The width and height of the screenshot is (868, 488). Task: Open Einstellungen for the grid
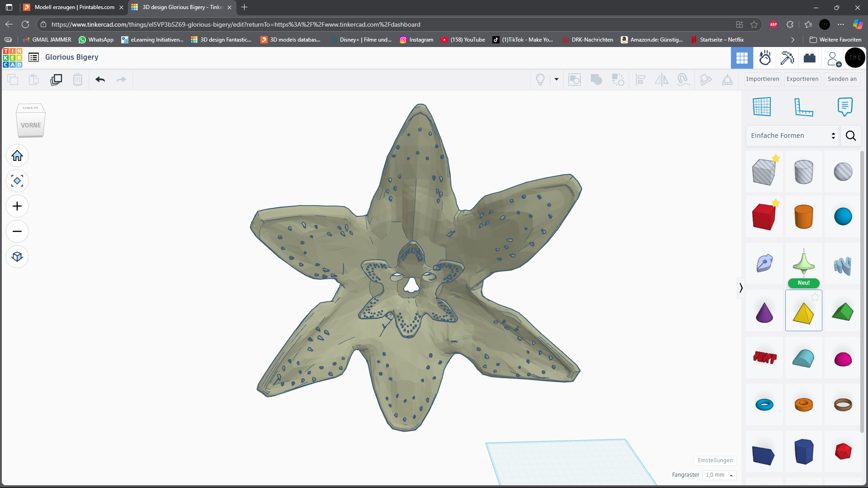715,460
